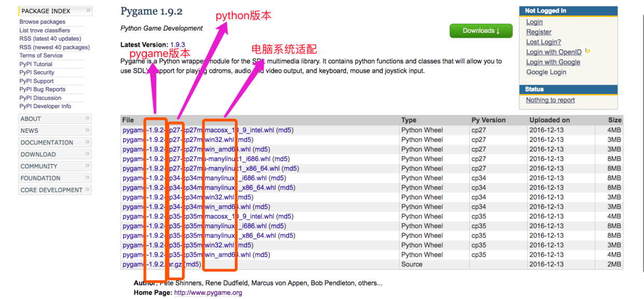Select the NEWS menu item
Screen dimensions: 644x299
30,131
